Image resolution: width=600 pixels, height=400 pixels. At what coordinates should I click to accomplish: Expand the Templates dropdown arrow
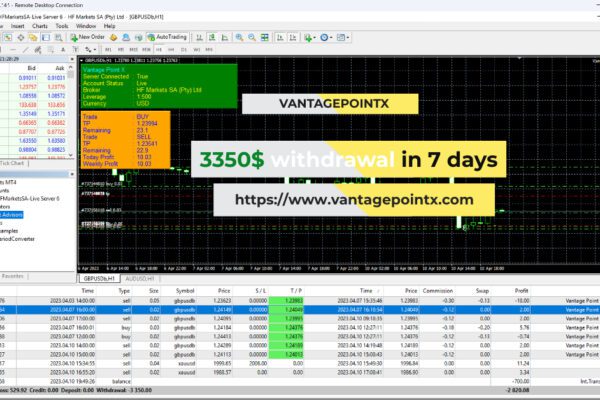347,38
